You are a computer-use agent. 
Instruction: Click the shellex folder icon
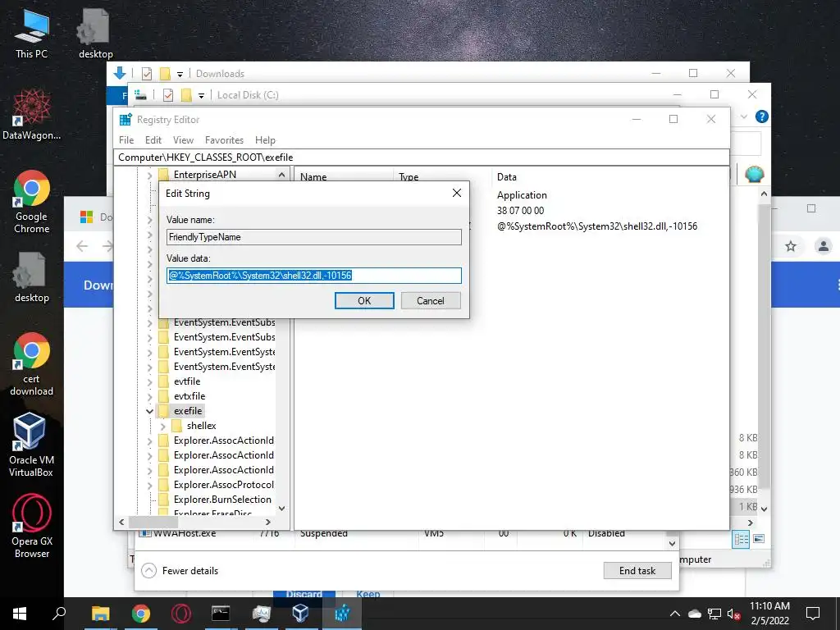(x=177, y=426)
